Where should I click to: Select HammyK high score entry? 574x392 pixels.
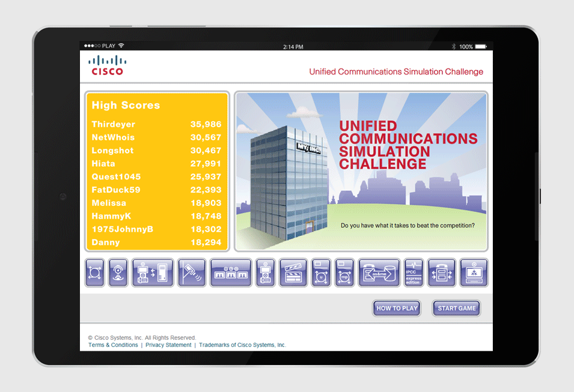click(157, 216)
